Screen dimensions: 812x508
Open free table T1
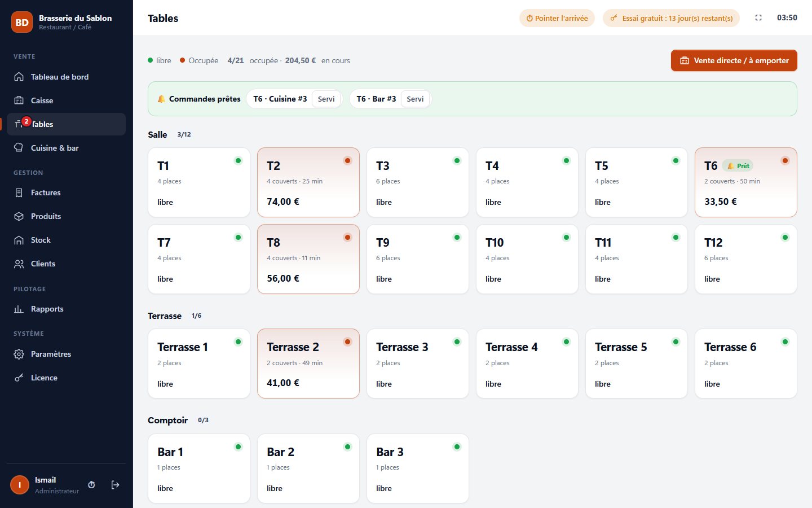[199, 182]
